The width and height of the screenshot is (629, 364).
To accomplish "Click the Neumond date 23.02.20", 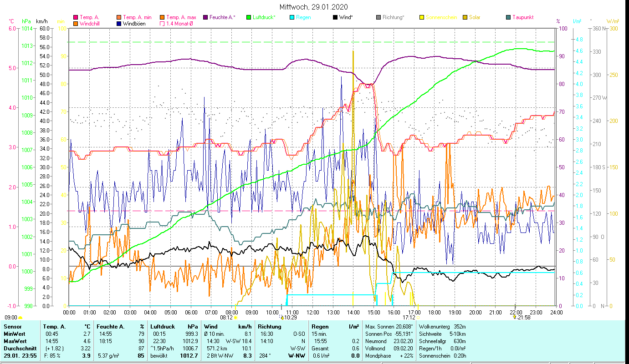I will [x=403, y=341].
